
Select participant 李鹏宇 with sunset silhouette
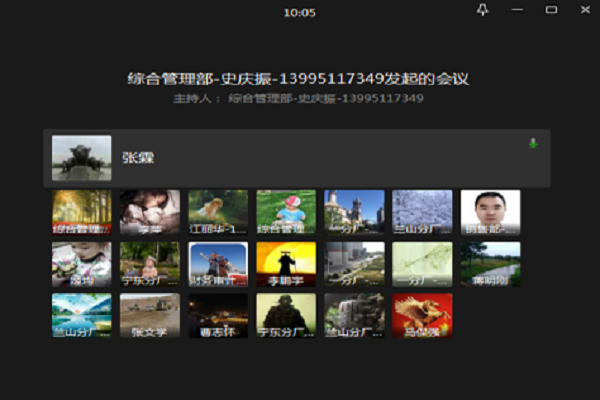[x=286, y=264]
